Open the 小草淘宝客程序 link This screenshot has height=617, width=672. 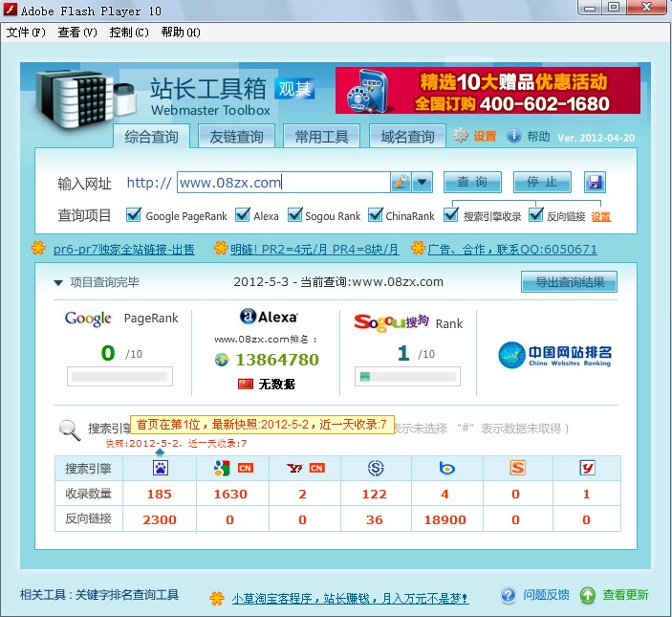(350, 598)
